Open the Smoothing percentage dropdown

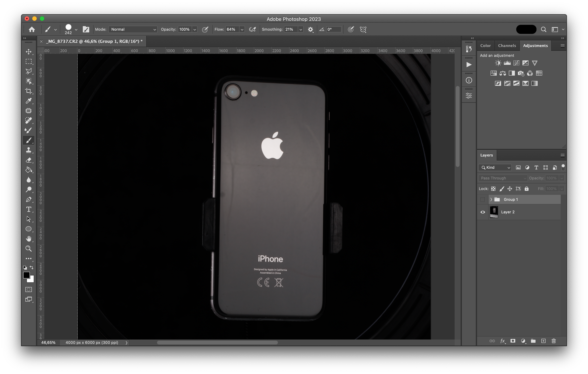(301, 29)
